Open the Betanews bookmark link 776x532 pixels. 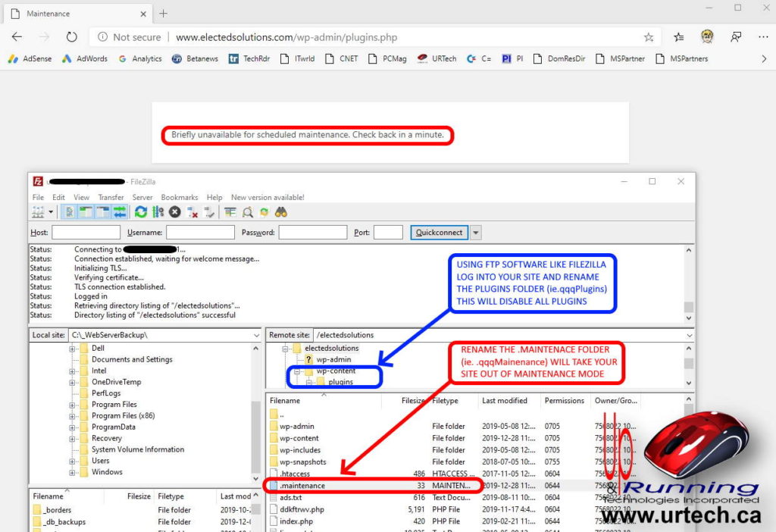(193, 58)
